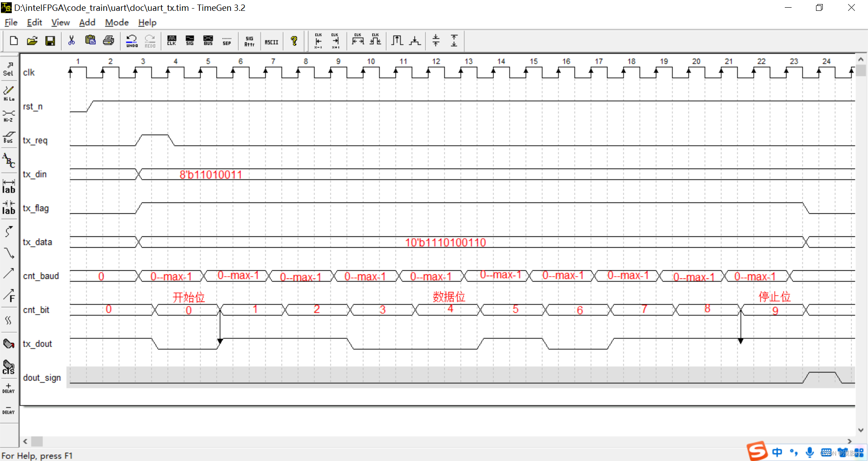The width and height of the screenshot is (868, 461).
Task: Click the vertical scrollbar down arrow
Action: click(861, 430)
